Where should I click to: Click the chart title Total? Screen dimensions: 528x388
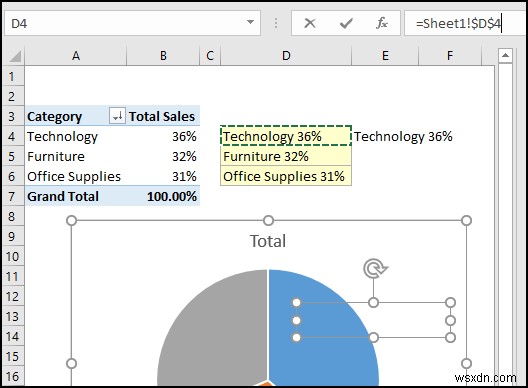click(x=268, y=241)
